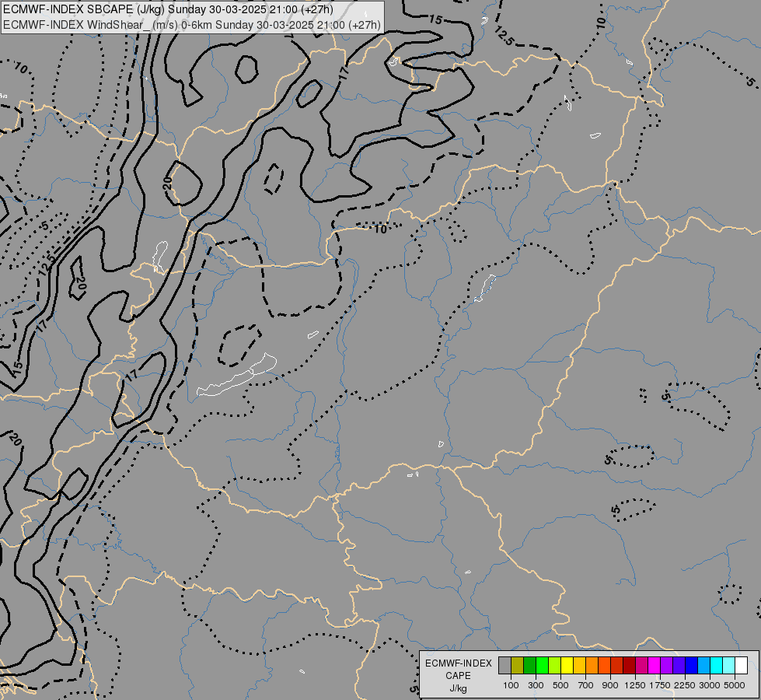Click the bright magenta legend swatch
Screen dimensions: 761x700
pyautogui.click(x=655, y=666)
